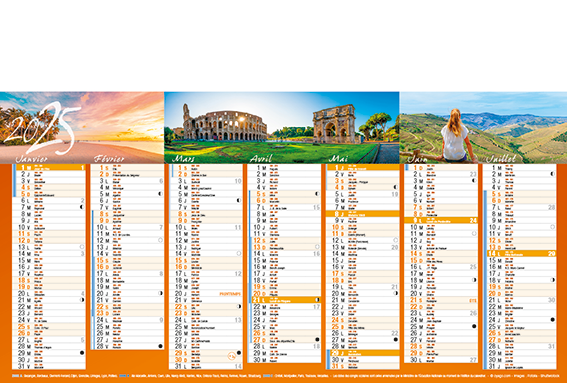
Task: Select the photo of the blonde woman
Action: click(454, 135)
